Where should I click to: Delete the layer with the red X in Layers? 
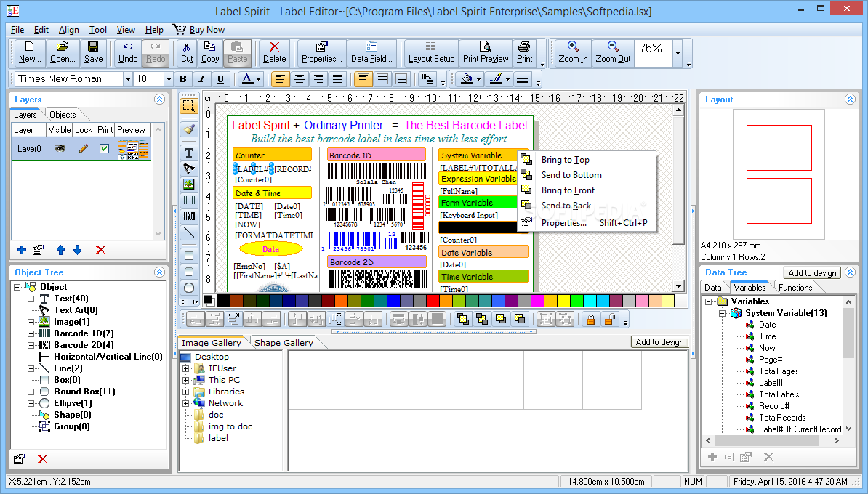click(x=100, y=250)
